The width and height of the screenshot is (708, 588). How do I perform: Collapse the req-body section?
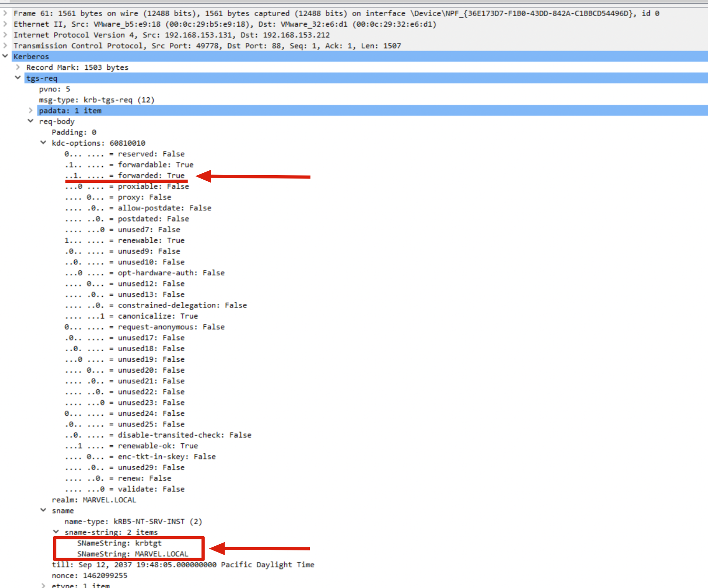30,121
